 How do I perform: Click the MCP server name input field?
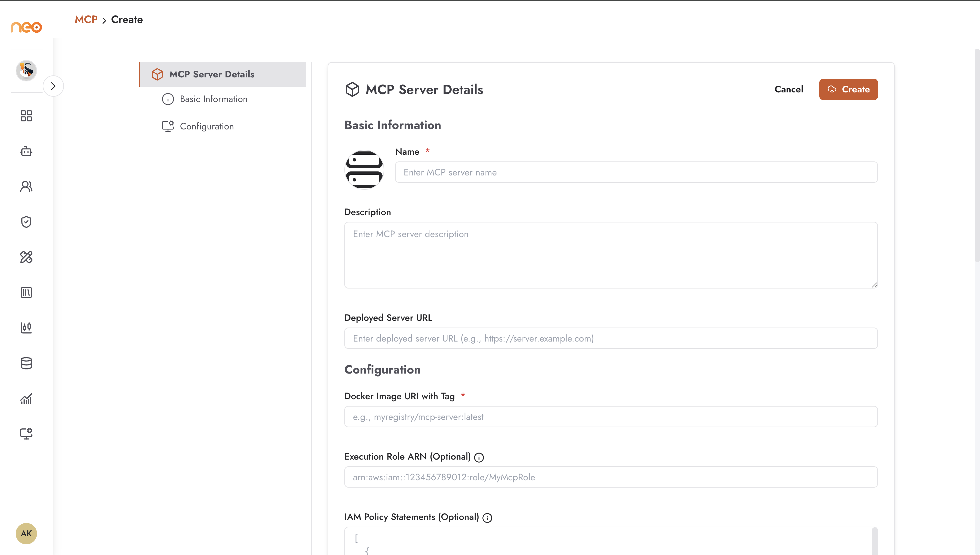636,172
